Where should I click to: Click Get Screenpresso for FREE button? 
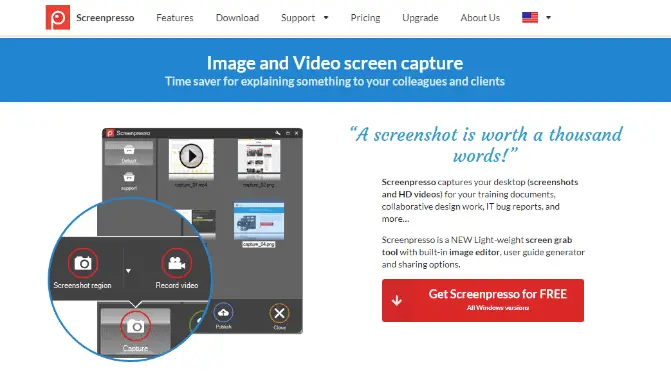[x=483, y=300]
